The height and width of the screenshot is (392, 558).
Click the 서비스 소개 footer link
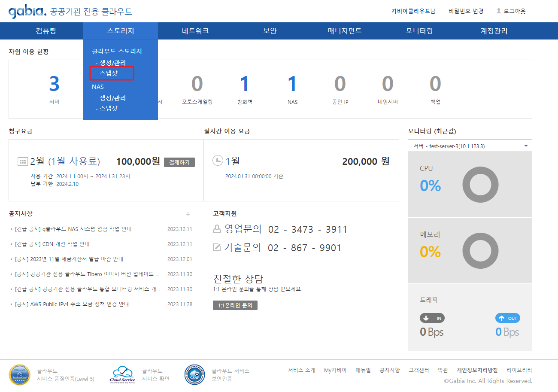coord(302,370)
